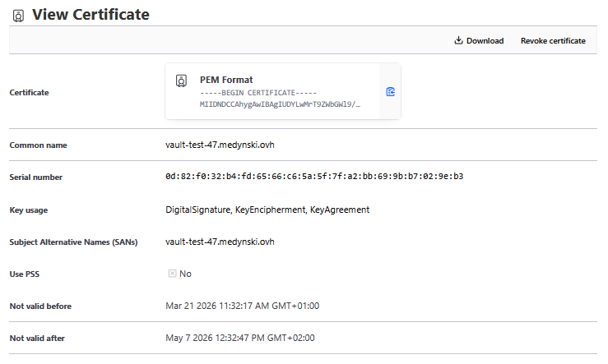Click the Not valid before date
This screenshot has width=608, height=364.
click(x=242, y=306)
